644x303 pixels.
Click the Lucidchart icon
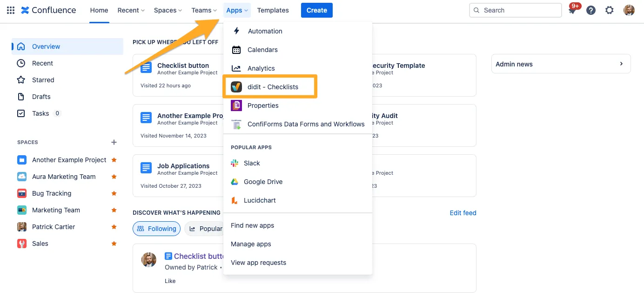[235, 200]
